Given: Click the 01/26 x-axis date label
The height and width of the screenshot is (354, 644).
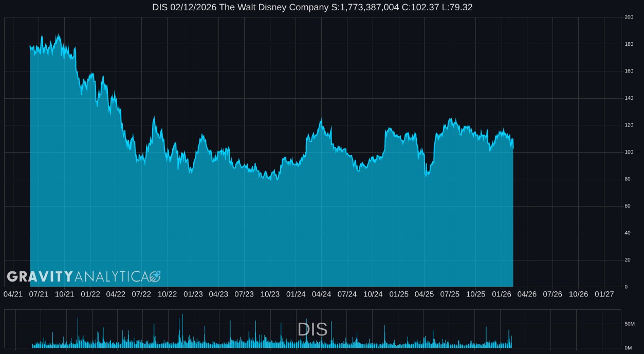Looking at the screenshot, I should [501, 294].
